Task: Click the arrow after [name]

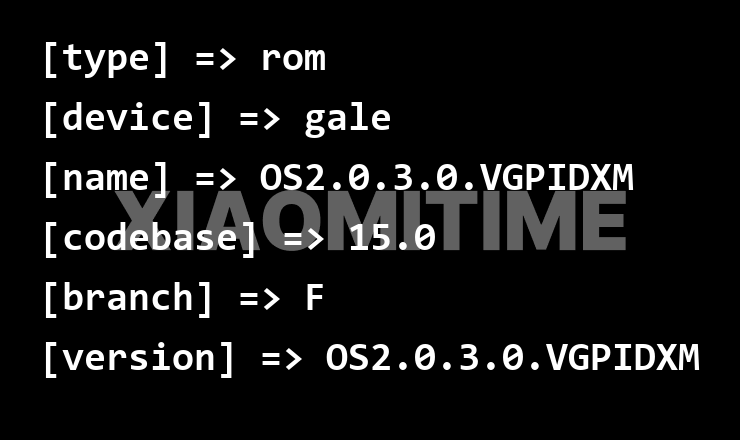Action: (x=216, y=179)
